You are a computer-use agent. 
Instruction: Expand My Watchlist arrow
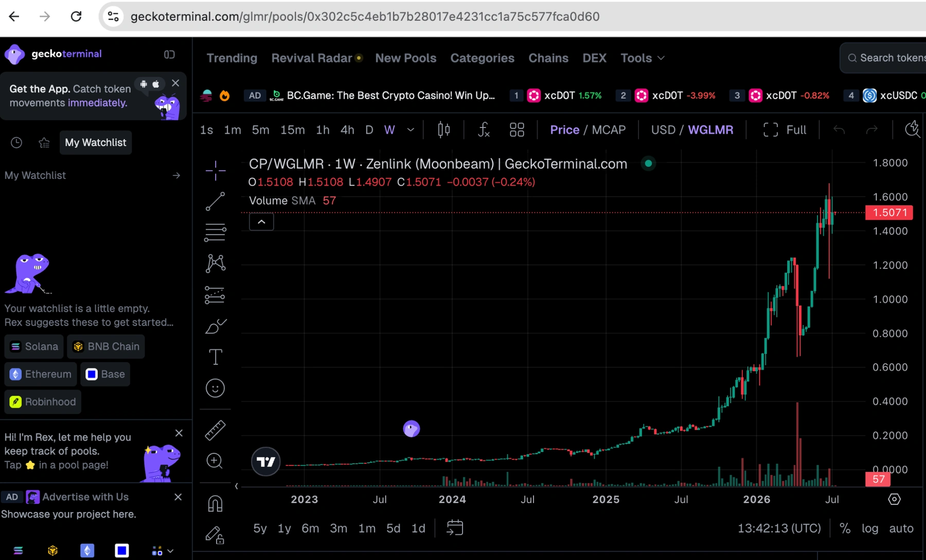(176, 176)
